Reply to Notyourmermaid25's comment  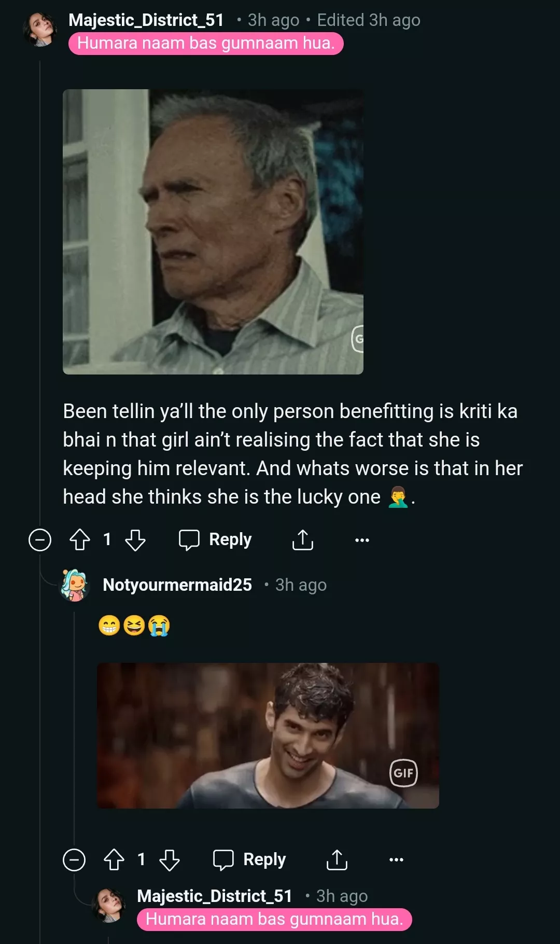coord(249,859)
